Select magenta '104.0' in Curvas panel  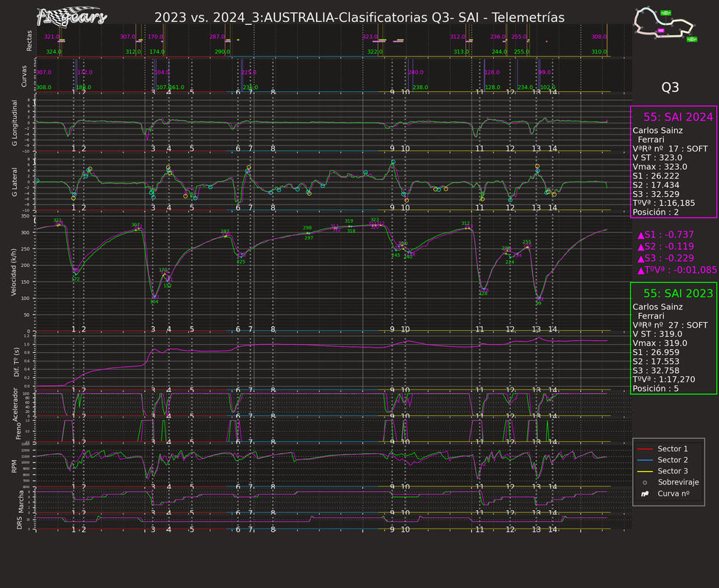click(162, 73)
